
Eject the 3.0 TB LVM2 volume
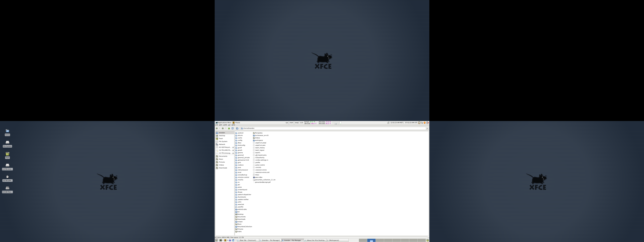(x=233, y=150)
